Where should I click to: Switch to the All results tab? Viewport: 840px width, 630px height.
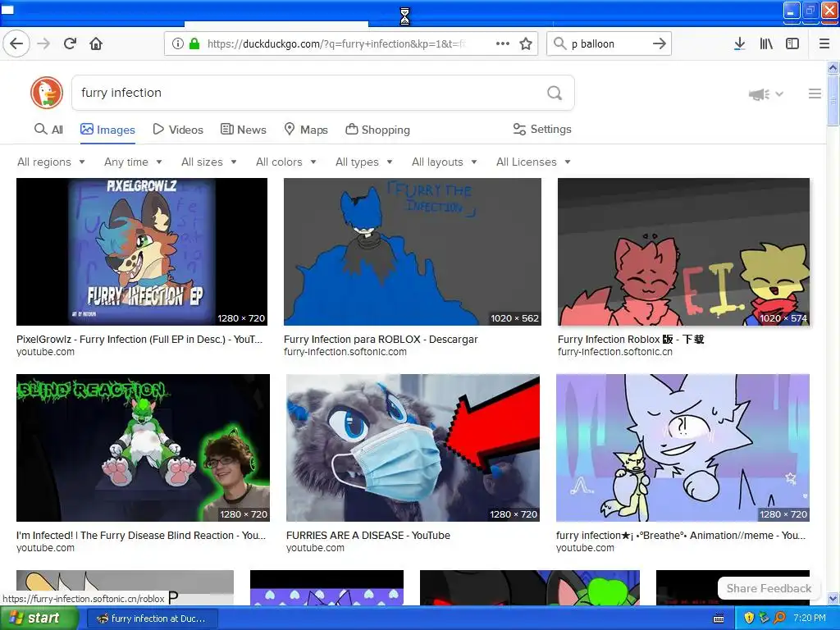48,130
